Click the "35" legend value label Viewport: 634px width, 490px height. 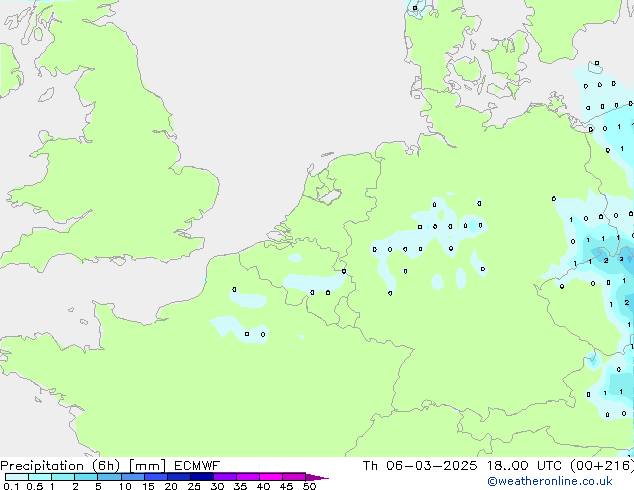point(240,486)
